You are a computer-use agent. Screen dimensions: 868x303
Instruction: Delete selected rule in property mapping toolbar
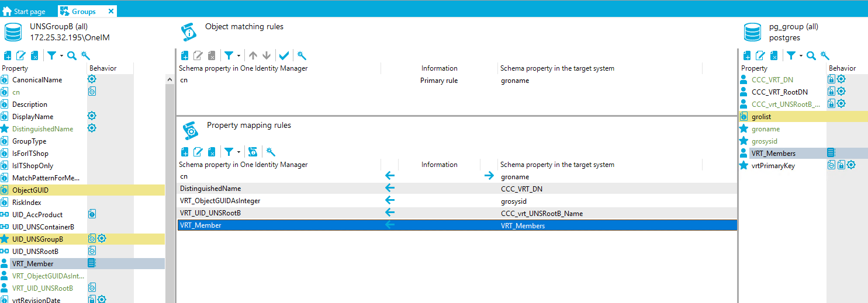pyautogui.click(x=211, y=152)
